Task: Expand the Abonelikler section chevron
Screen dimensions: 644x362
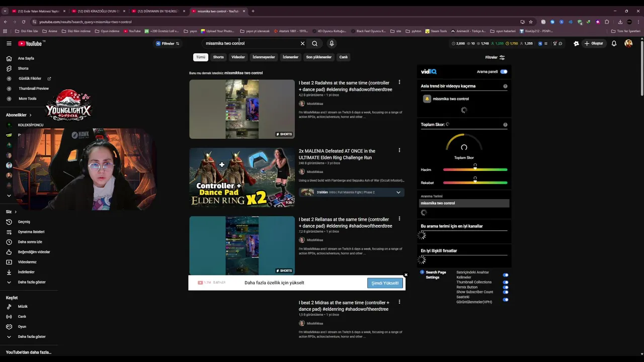Action: 30,115
